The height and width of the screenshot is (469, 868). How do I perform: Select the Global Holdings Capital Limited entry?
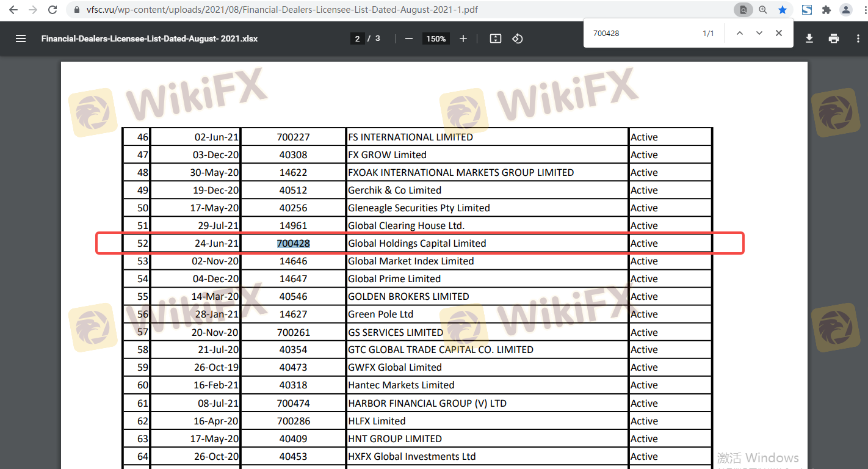click(x=417, y=243)
